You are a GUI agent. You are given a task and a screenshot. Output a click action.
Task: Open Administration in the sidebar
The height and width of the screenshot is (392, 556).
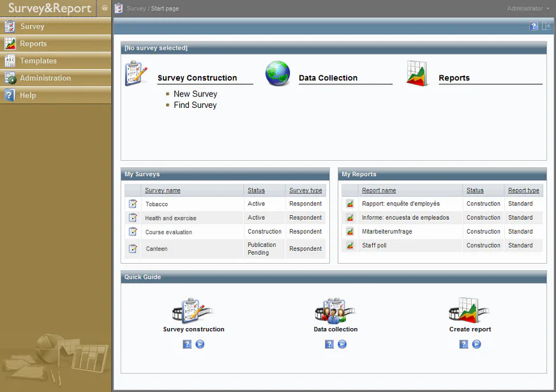click(x=56, y=78)
